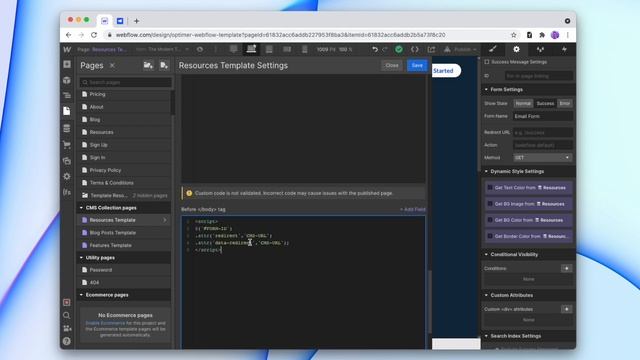Switch to tablet breakpoint
640x360 pixels.
269,49
